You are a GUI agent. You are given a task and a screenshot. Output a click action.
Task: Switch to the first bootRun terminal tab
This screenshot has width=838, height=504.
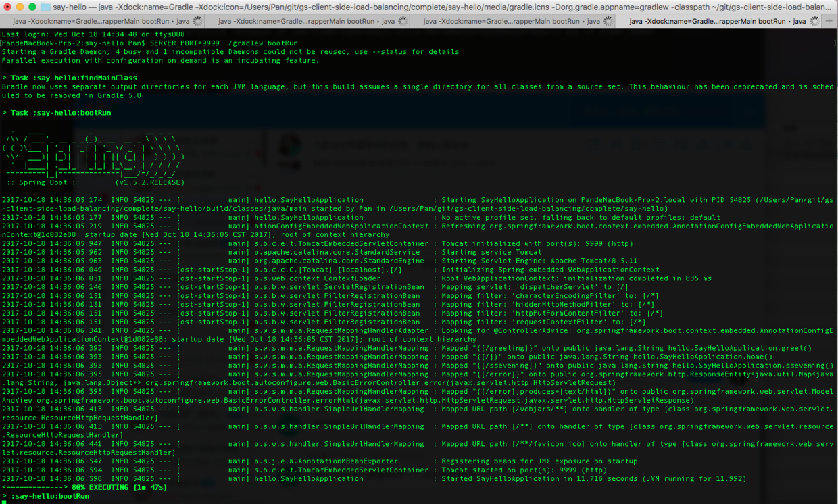coord(103,21)
